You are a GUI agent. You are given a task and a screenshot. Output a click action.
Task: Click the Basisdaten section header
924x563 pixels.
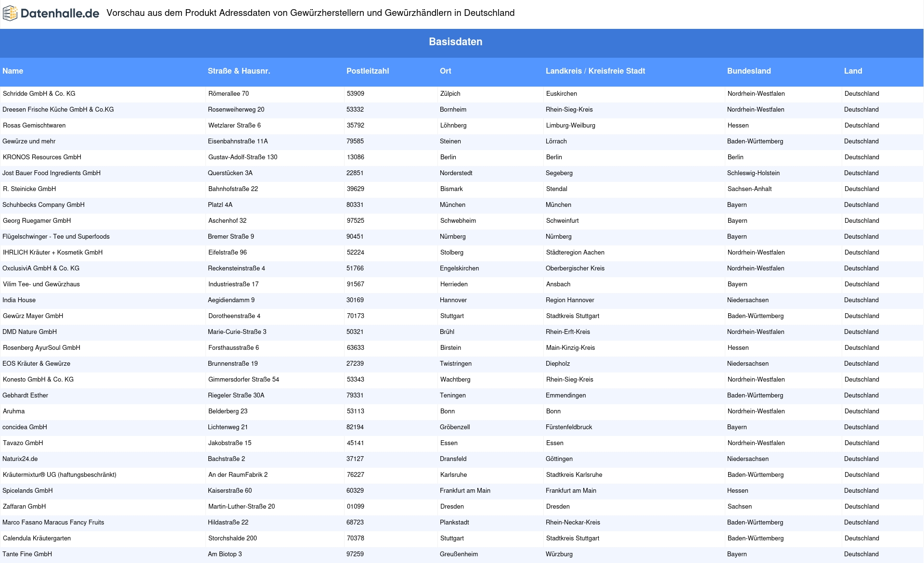click(455, 42)
